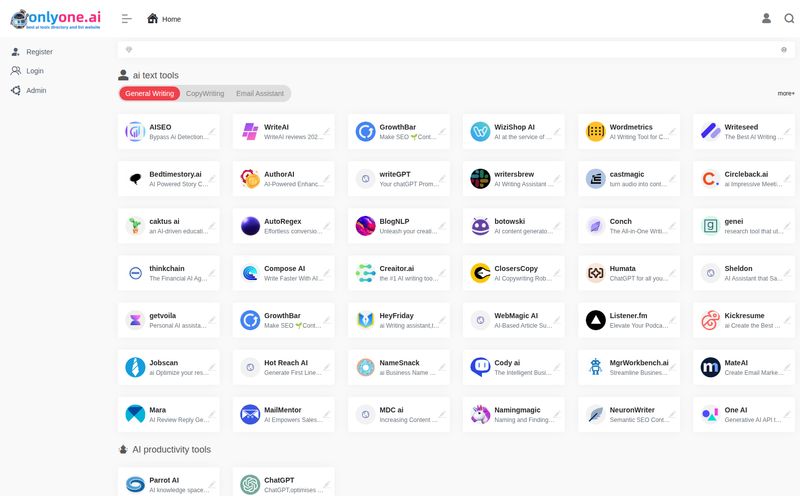Open the Hot Reach AI card title
This screenshot has width=800, height=496.
coord(286,363)
